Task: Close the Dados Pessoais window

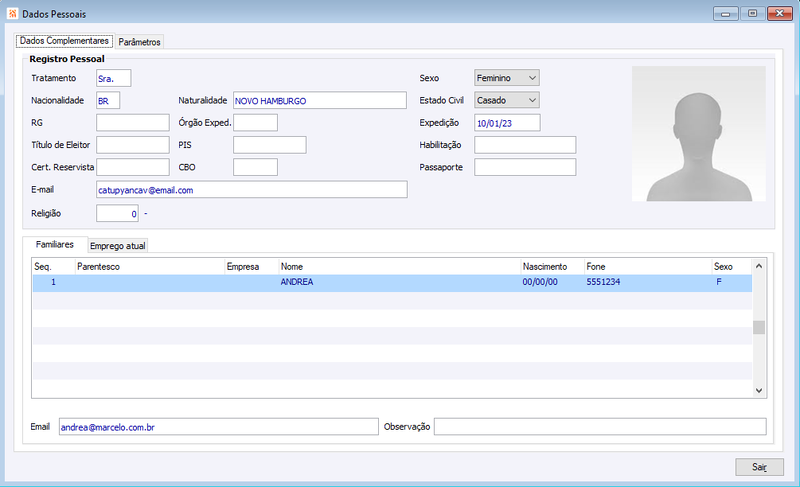Action: [780, 14]
